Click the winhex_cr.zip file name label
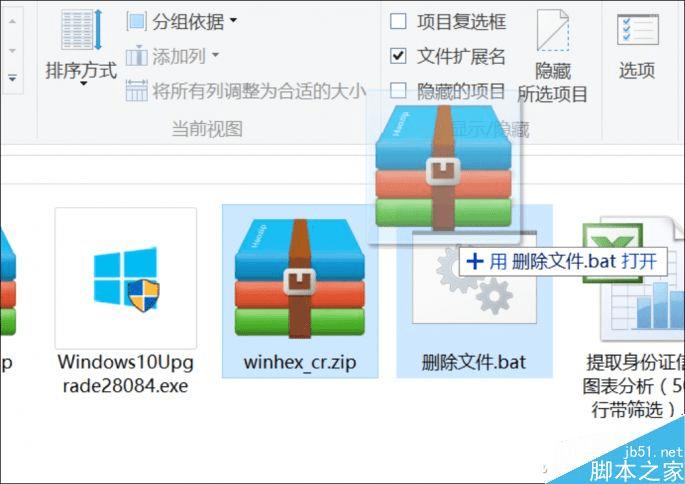This screenshot has height=484, width=685. [300, 363]
